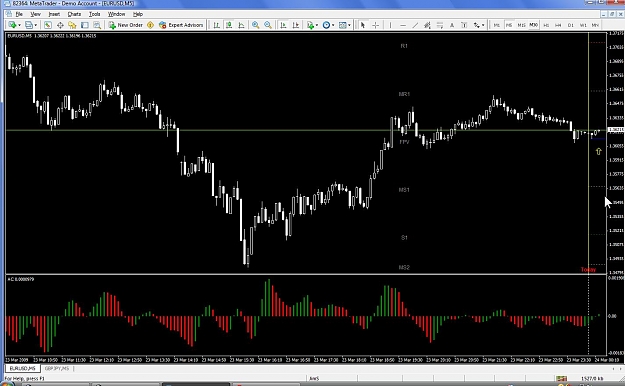Switch to the GBPJPY,M5 chart tab

click(57, 368)
